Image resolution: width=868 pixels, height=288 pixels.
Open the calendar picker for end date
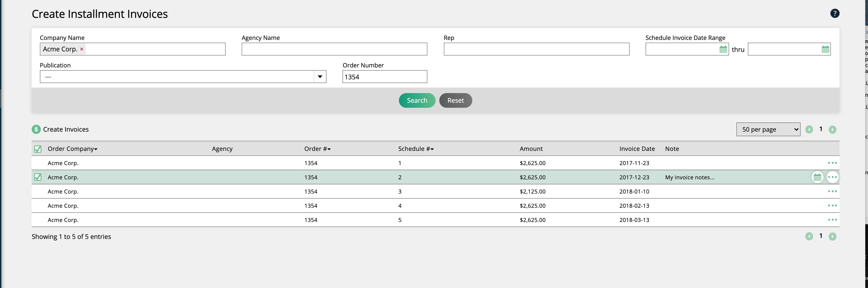coord(825,49)
